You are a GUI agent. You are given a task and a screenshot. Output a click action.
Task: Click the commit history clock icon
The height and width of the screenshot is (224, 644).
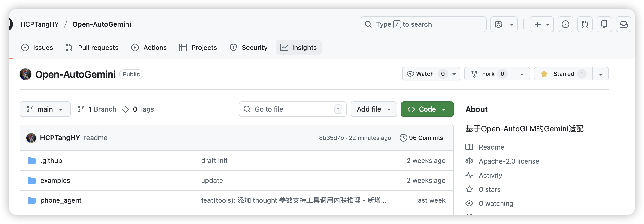[403, 138]
